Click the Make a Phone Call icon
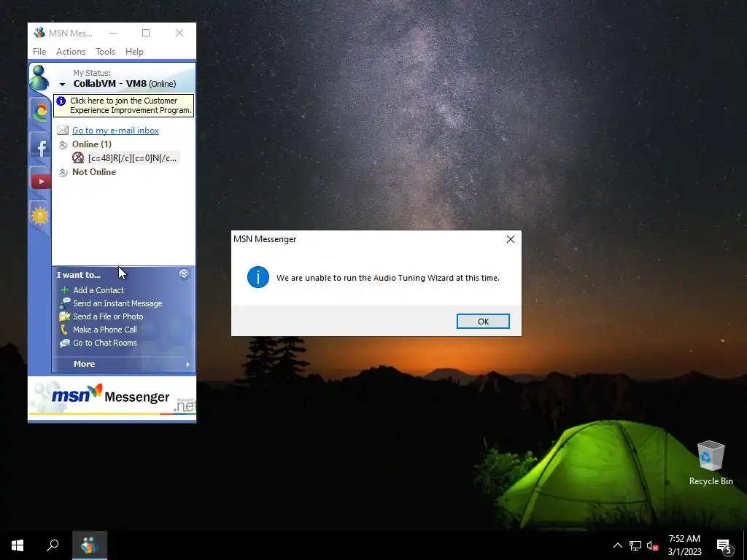The image size is (747, 560). click(64, 330)
